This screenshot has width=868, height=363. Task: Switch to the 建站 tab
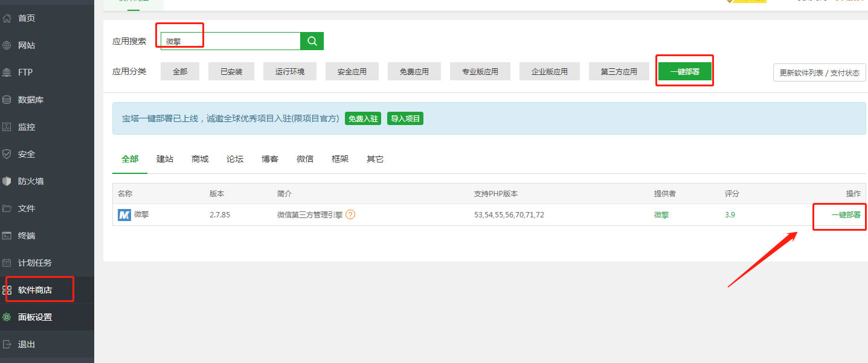point(165,159)
